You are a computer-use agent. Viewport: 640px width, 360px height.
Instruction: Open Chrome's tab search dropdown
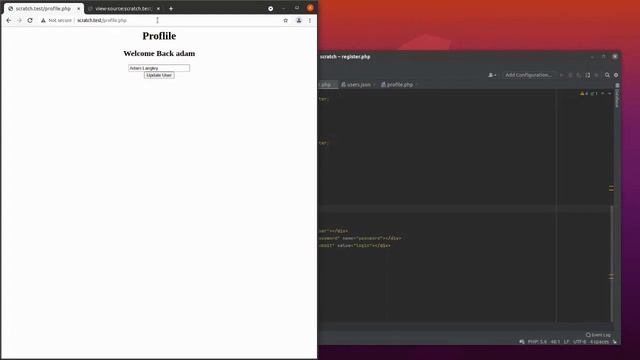(x=271, y=8)
